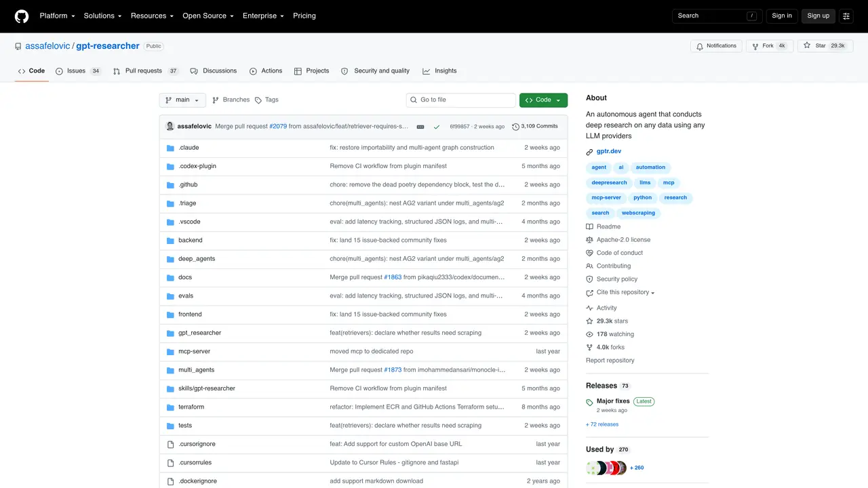Open the .cursorrules file
The height and width of the screenshot is (488, 868).
[x=195, y=463]
